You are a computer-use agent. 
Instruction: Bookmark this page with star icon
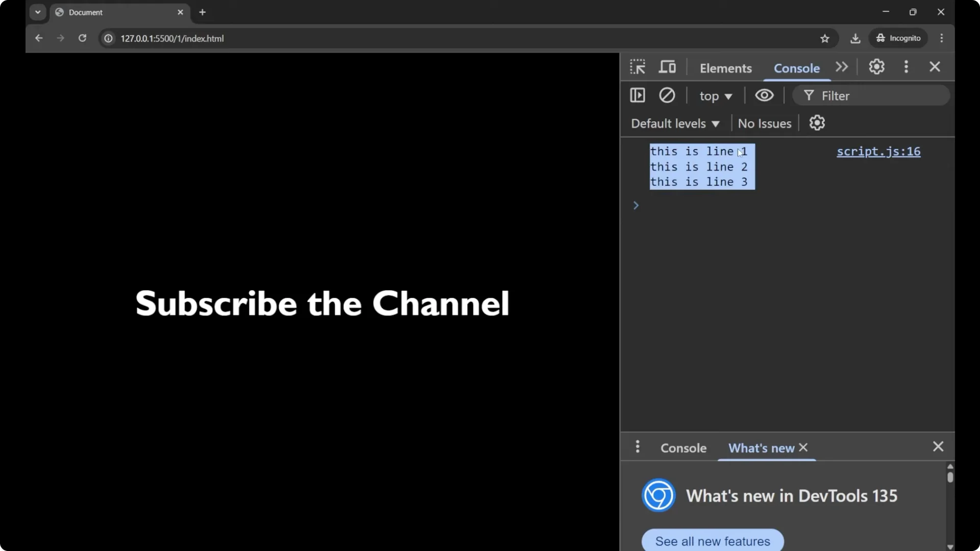[x=825, y=38]
